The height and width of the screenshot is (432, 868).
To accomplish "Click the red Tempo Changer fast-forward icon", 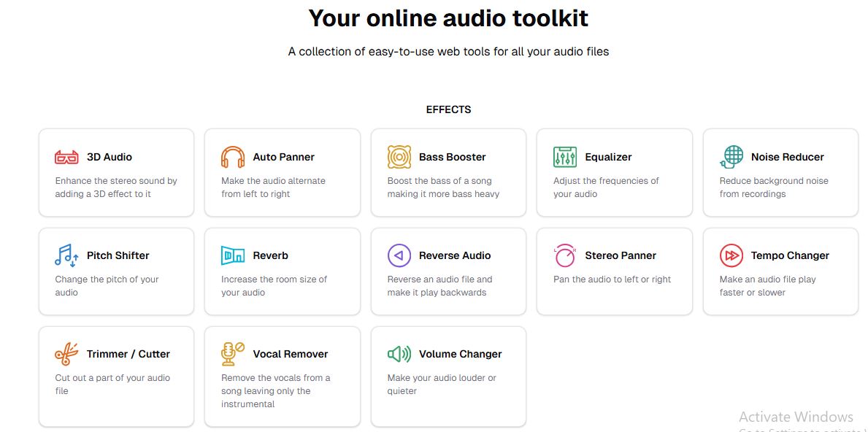I will click(x=731, y=255).
